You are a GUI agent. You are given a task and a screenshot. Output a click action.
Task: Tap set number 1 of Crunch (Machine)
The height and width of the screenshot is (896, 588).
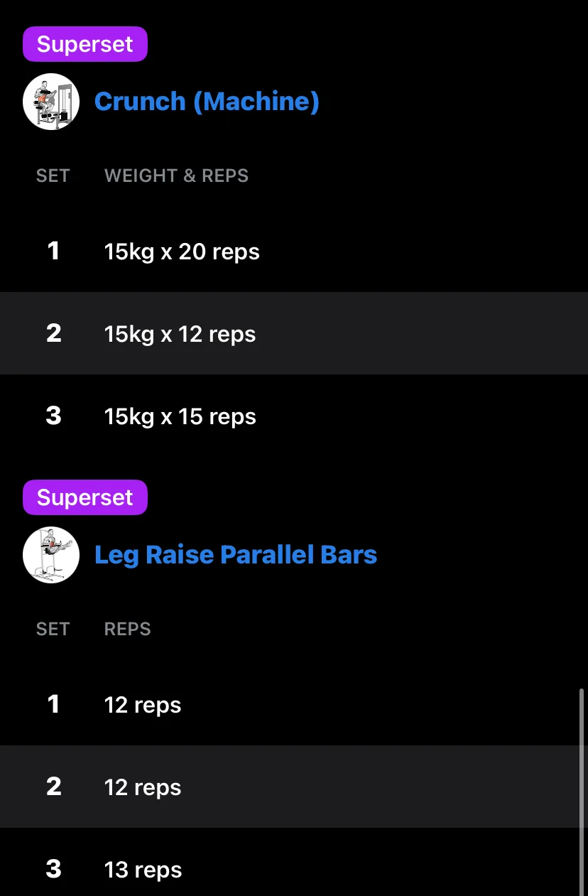click(53, 251)
